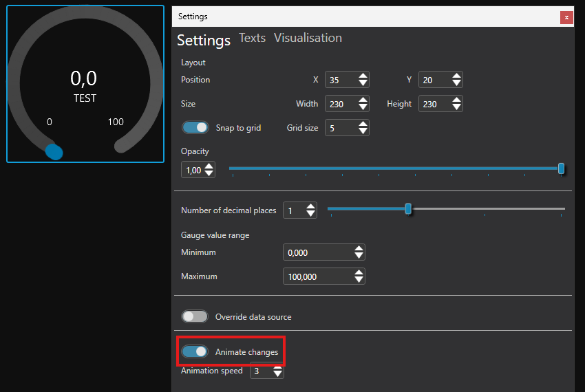Open the Visualisation tab
The width and height of the screenshot is (585, 392).
(308, 39)
